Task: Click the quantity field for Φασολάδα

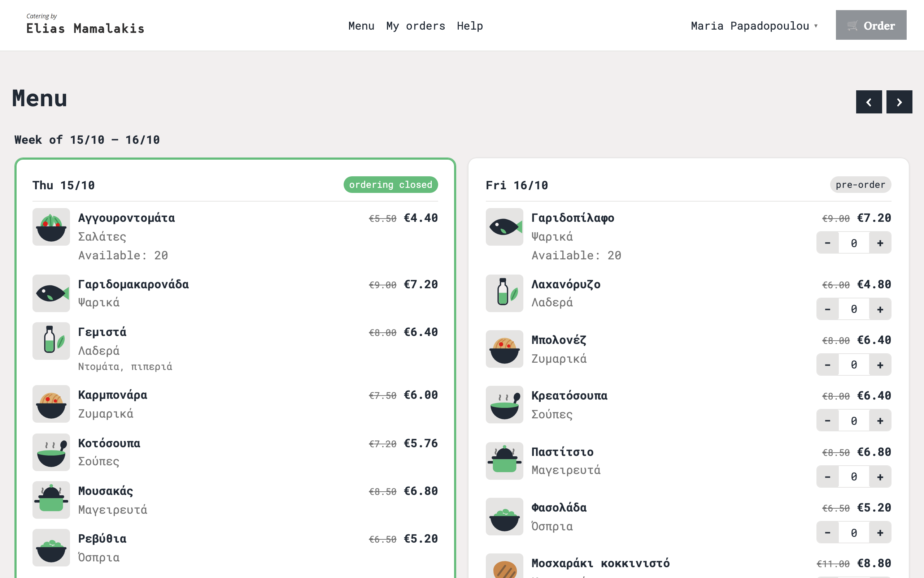Action: pyautogui.click(x=854, y=532)
